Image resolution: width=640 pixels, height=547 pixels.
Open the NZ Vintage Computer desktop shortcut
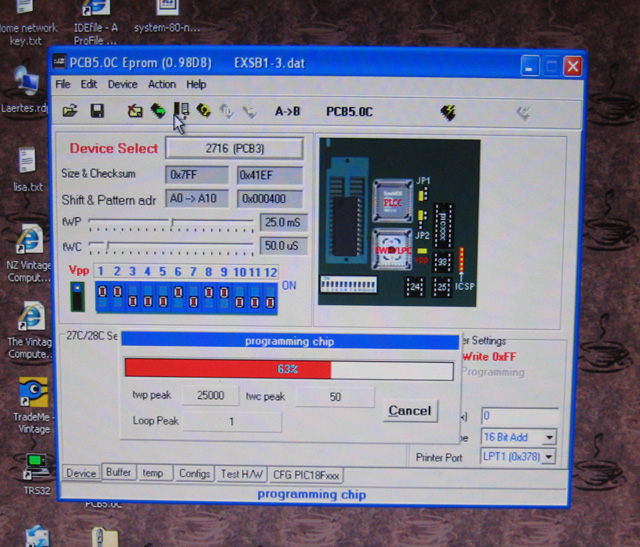pos(29,253)
